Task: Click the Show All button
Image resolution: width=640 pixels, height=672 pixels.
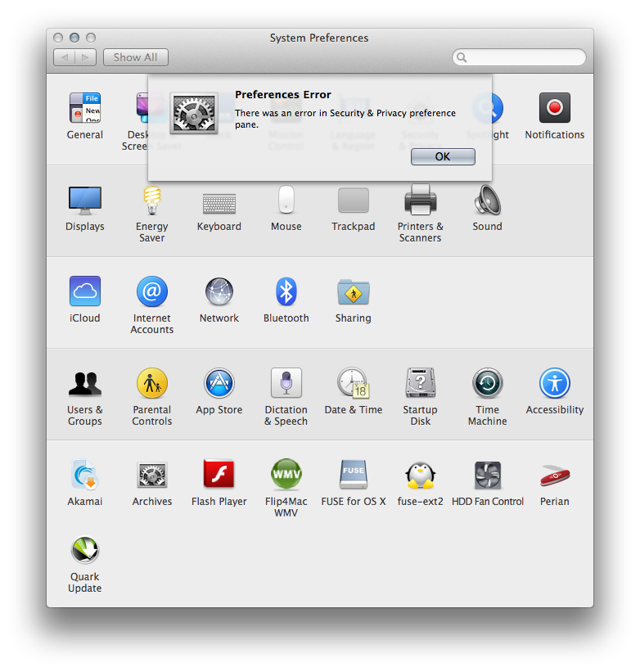Action: (x=135, y=57)
